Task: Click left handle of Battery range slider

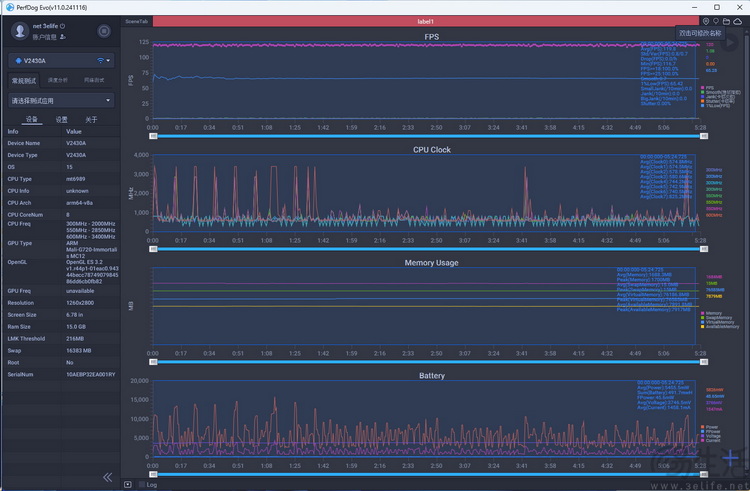Action: [x=153, y=474]
